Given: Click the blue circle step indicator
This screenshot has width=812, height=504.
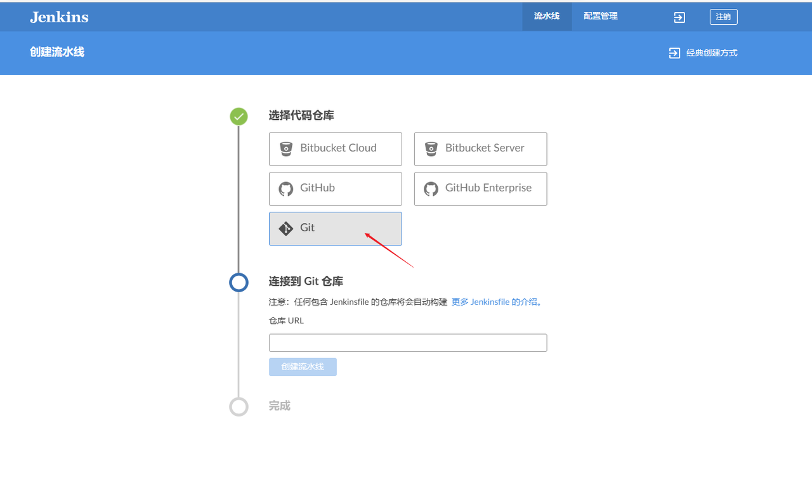Looking at the screenshot, I should coord(239,282).
